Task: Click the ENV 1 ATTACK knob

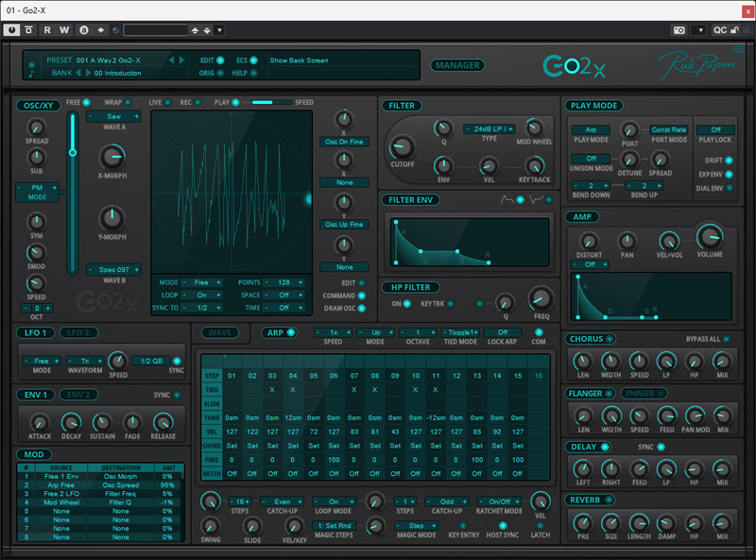Action: click(x=39, y=422)
